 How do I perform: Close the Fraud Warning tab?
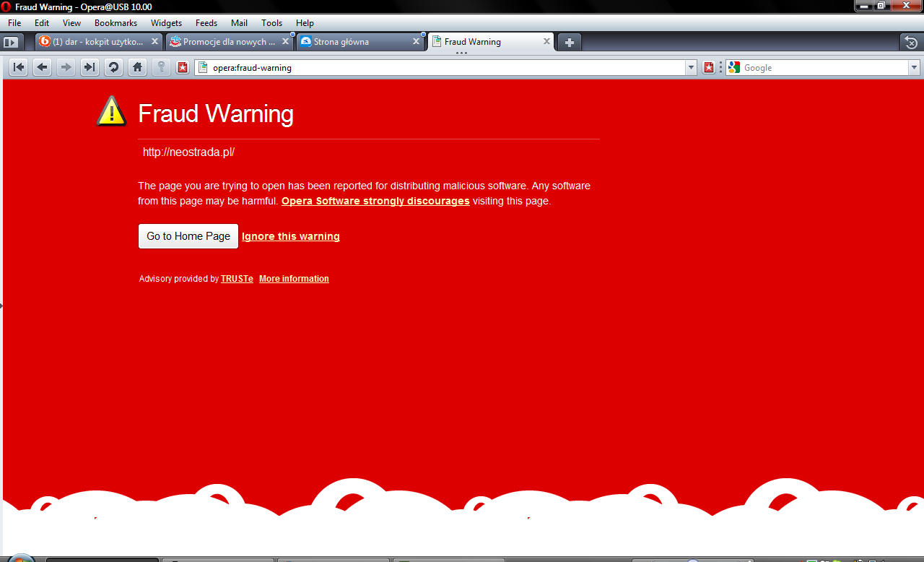546,42
